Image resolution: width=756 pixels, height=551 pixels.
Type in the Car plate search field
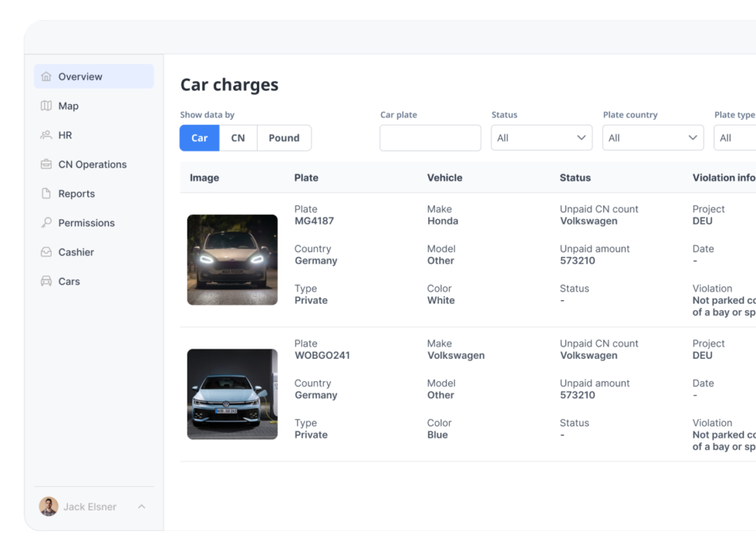(430, 138)
